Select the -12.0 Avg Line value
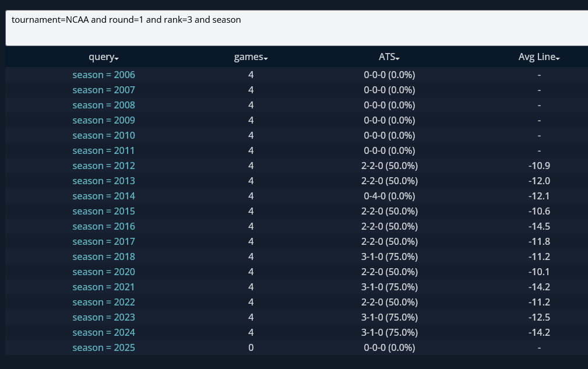 click(x=539, y=181)
